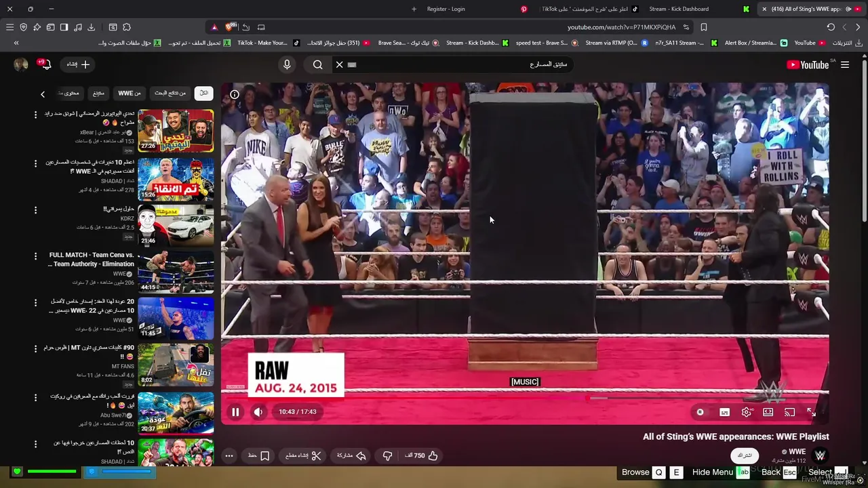Image resolution: width=868 pixels, height=488 pixels.
Task: Switch to theater mode view
Action: point(768,412)
